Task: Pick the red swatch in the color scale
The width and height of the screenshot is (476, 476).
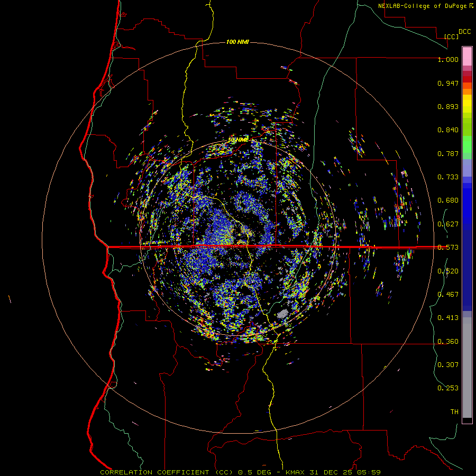Action: [x=467, y=79]
